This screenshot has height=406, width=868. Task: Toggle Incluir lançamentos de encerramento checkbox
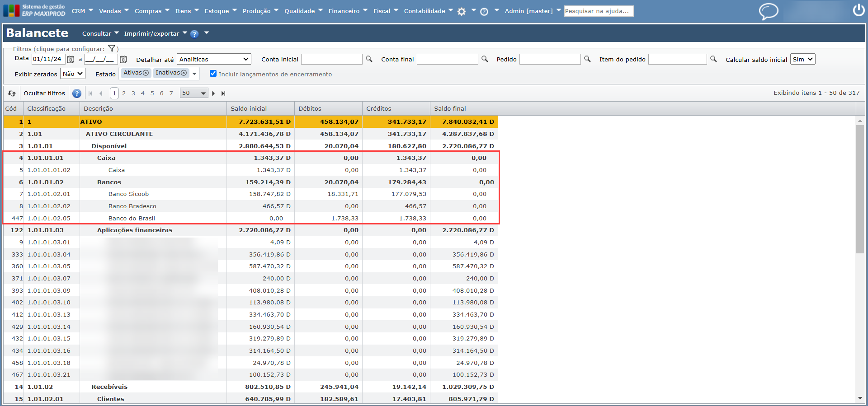(x=213, y=74)
